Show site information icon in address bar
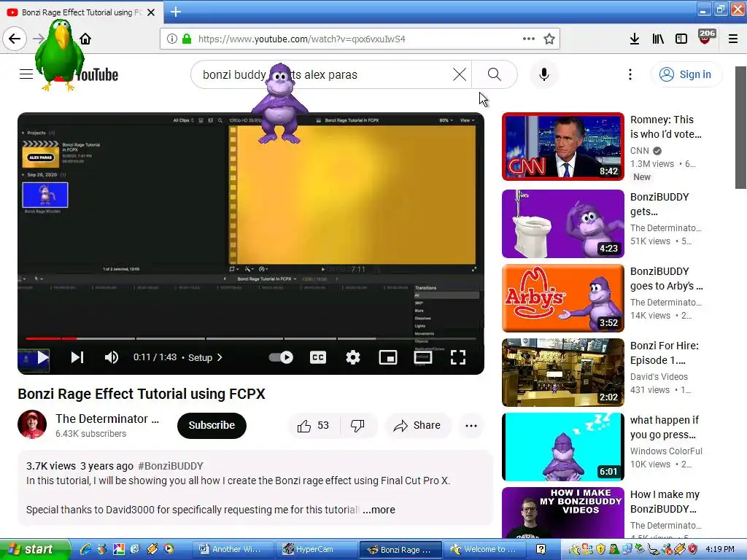 172,39
